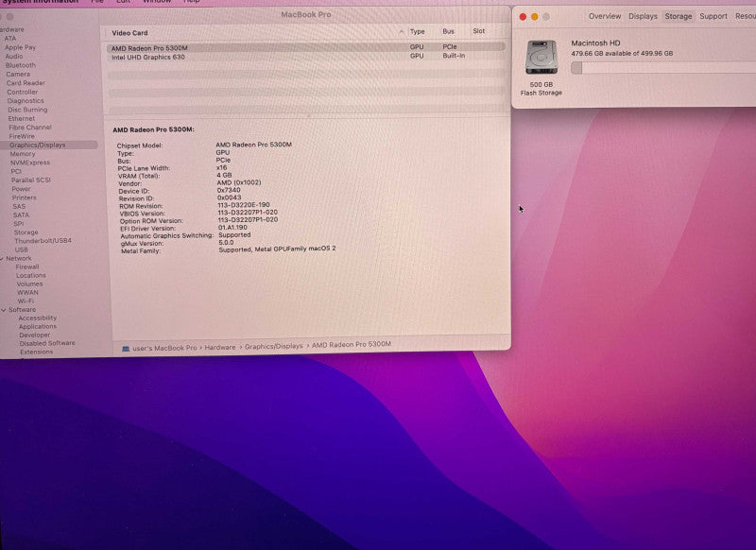Select Volumes under Network

pyautogui.click(x=30, y=284)
